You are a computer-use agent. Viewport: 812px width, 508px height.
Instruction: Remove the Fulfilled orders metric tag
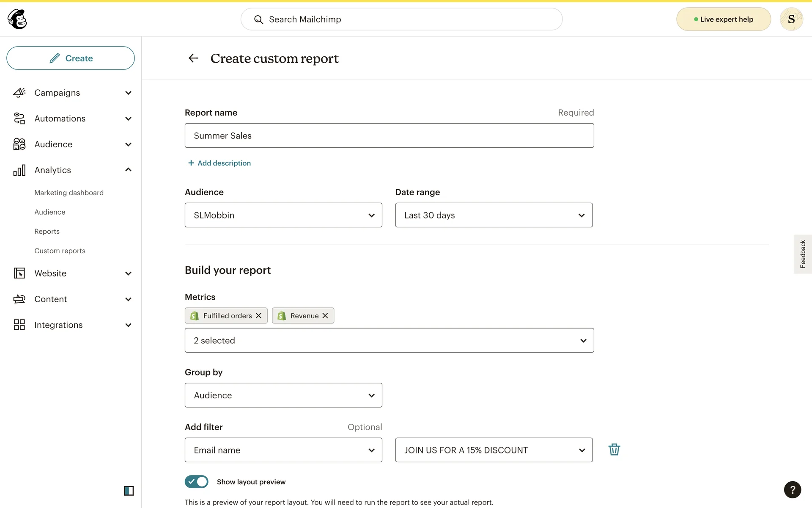(259, 316)
